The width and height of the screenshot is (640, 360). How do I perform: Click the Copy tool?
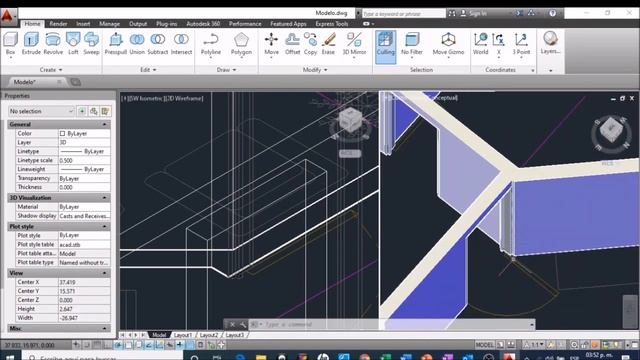pyautogui.click(x=310, y=44)
